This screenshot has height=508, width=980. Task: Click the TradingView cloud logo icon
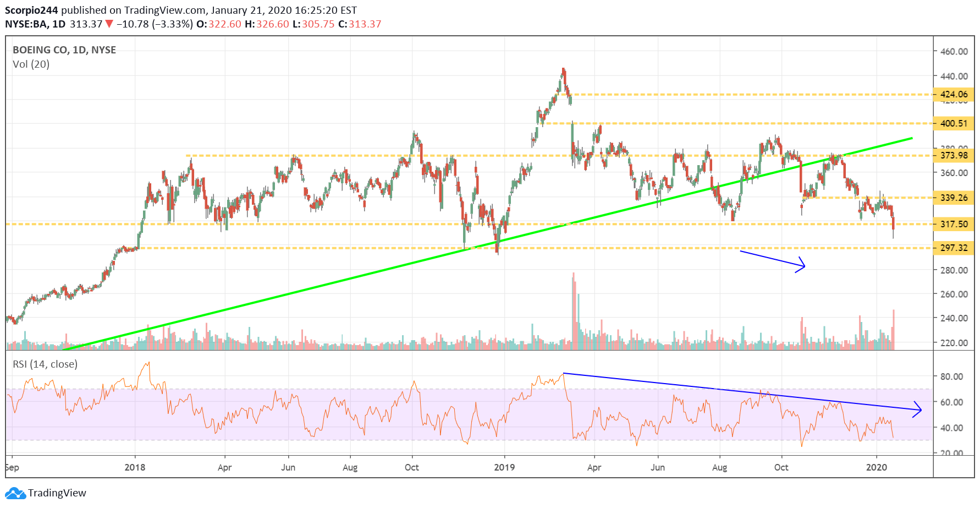point(15,493)
